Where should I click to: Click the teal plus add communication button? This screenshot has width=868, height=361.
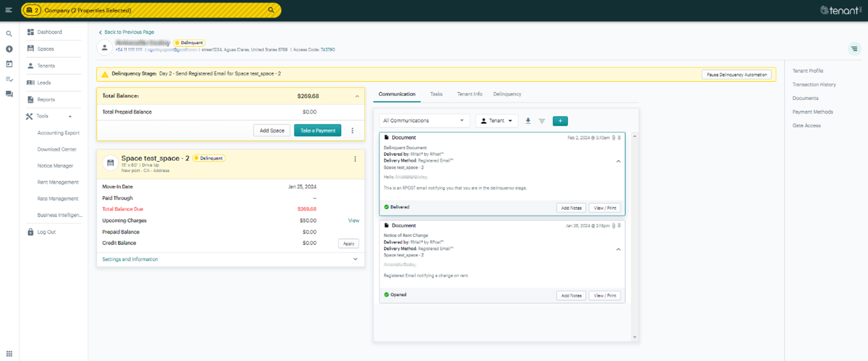[560, 121]
